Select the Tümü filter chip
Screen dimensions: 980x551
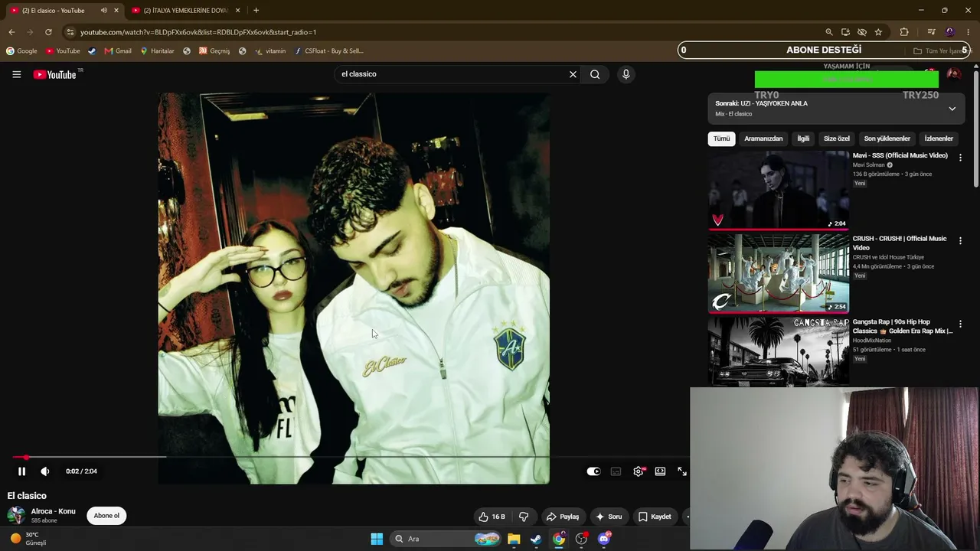[x=721, y=139]
